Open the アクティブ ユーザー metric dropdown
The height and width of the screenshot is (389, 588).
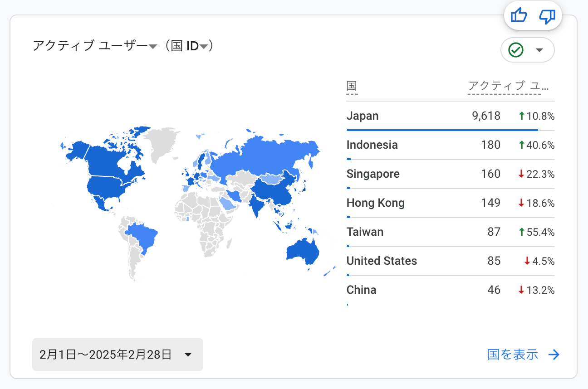click(x=152, y=45)
